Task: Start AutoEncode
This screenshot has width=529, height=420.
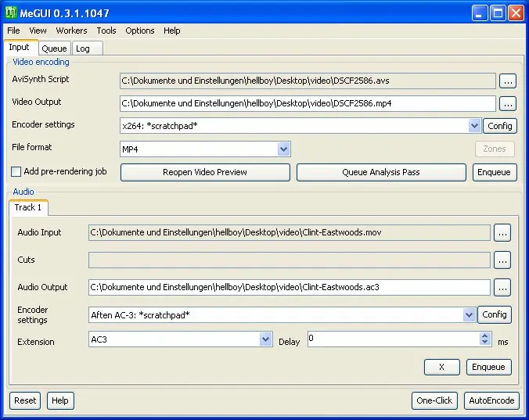Action: (491, 400)
